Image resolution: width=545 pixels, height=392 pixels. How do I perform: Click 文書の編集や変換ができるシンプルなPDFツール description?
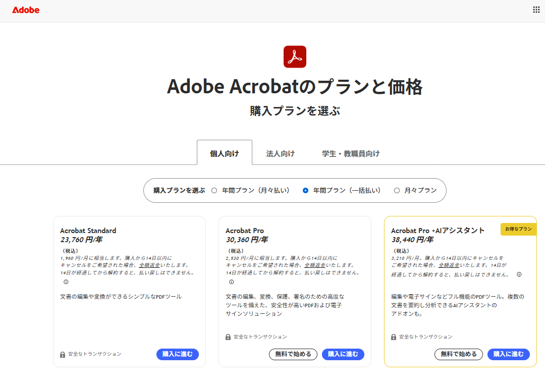click(121, 297)
